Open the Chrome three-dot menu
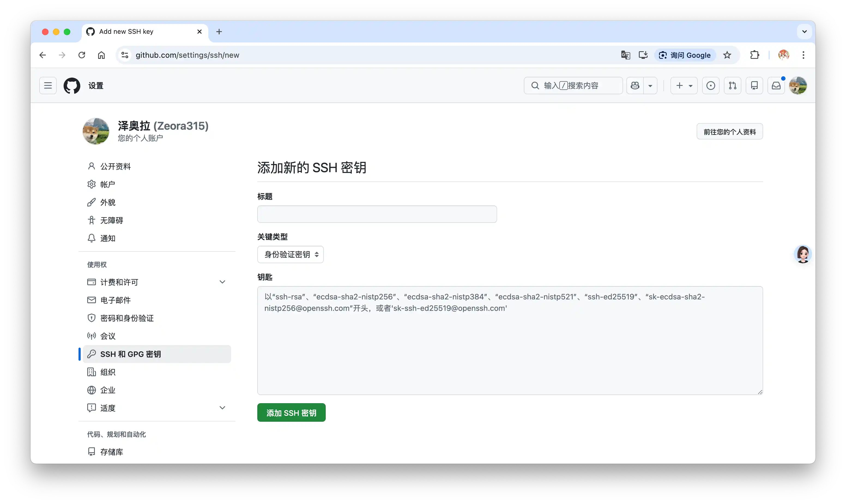 [x=803, y=55]
